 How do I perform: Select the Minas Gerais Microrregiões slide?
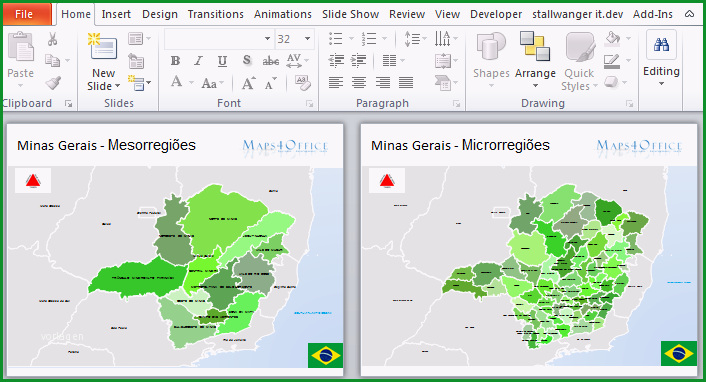(x=529, y=250)
